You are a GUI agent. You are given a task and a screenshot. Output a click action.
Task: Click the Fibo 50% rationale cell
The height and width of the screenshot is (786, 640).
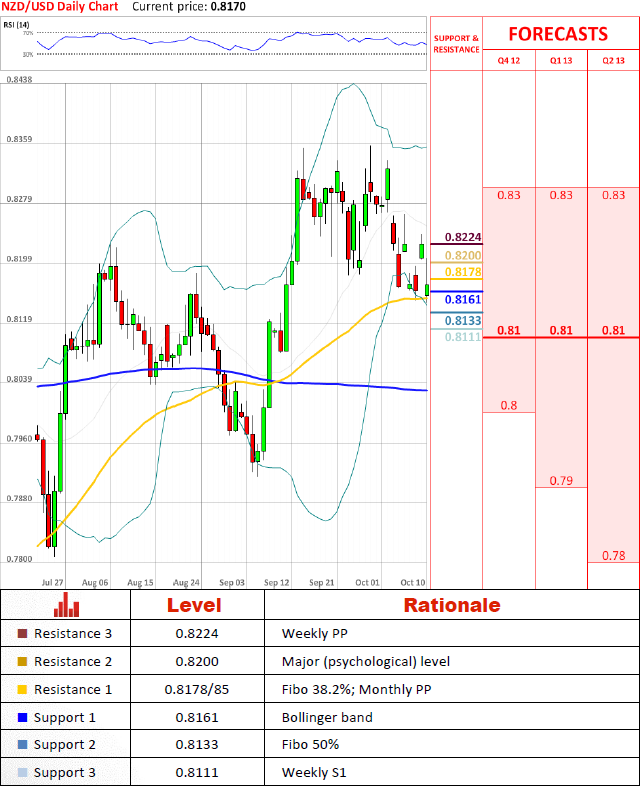tap(311, 745)
